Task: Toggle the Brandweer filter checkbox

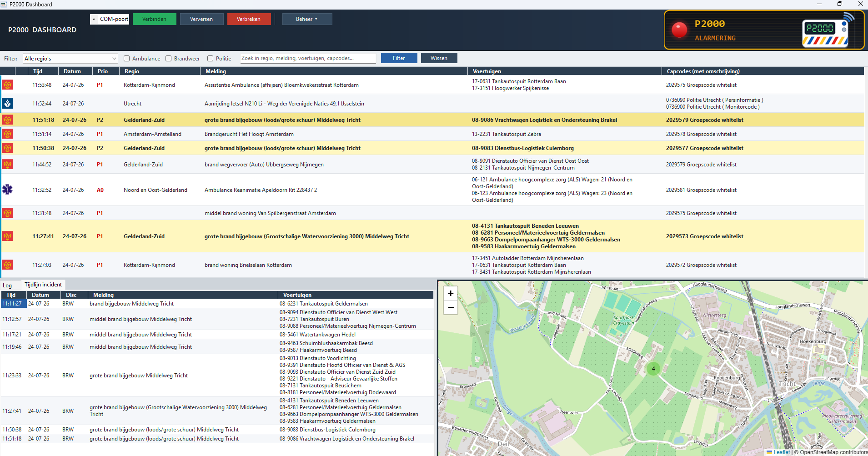Action: coord(169,58)
